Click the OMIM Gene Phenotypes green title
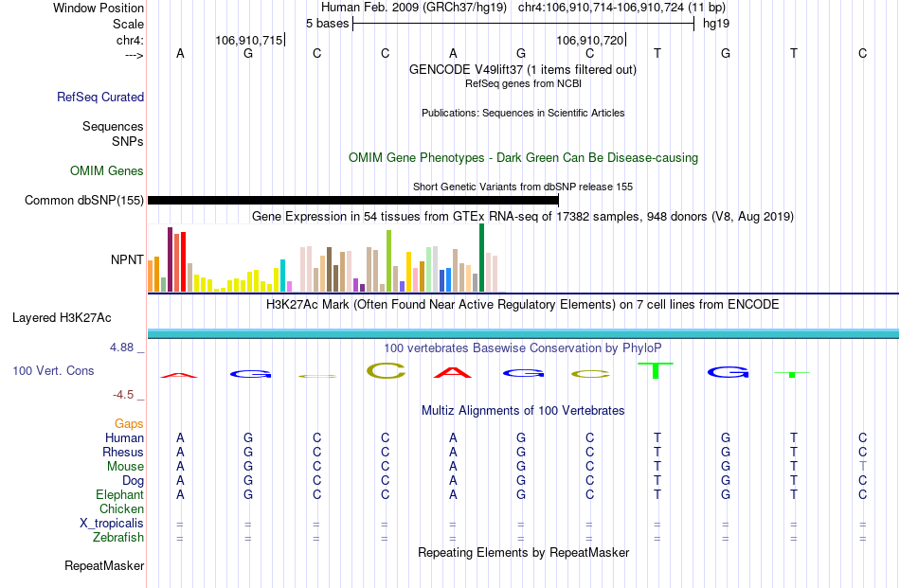 point(523,158)
